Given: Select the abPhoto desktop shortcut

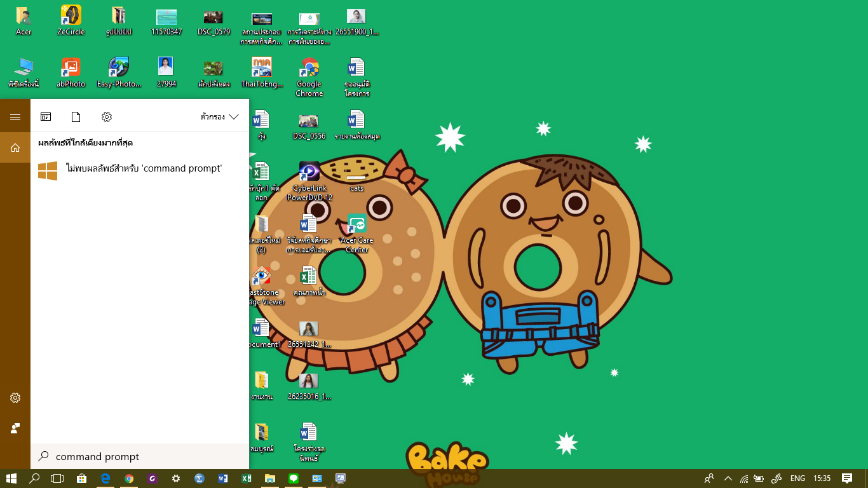Looking at the screenshot, I should pos(71,72).
